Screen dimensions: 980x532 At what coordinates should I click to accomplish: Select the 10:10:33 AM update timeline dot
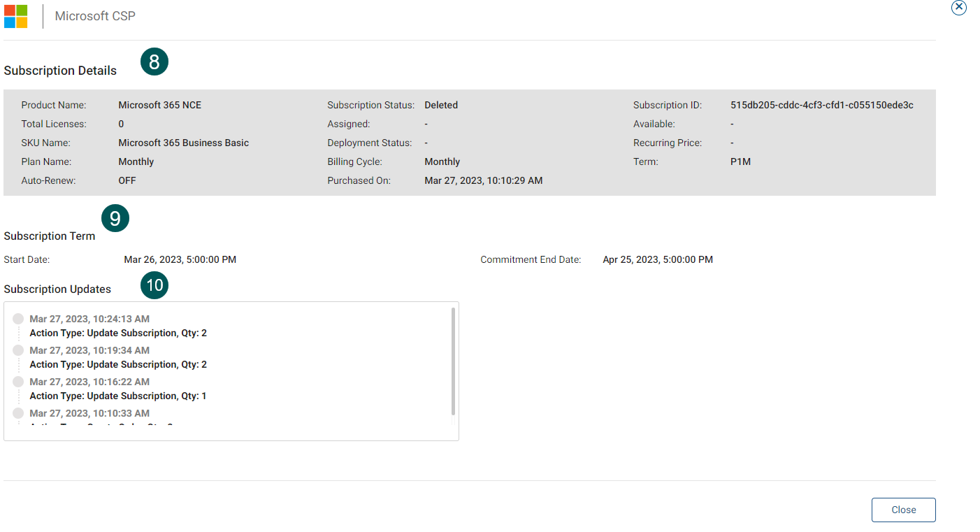(18, 413)
